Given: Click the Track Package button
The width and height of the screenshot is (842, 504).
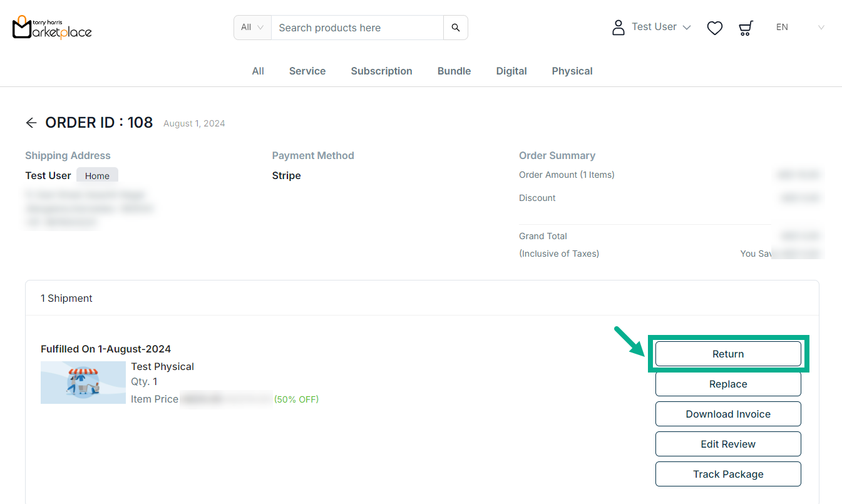Looking at the screenshot, I should (x=727, y=474).
